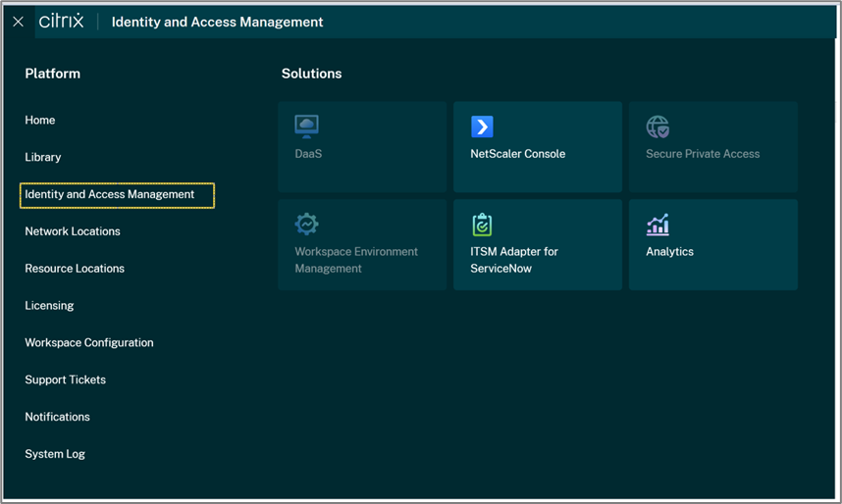View Support Tickets
The image size is (842, 504).
(x=66, y=379)
